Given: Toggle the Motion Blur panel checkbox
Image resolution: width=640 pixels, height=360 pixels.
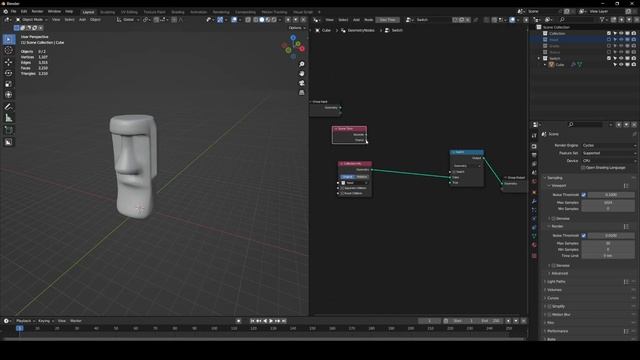Looking at the screenshot, I should [549, 315].
